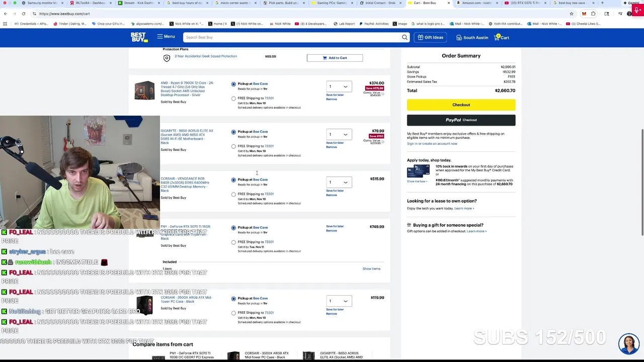Remove Ryzen processor from cart
644x362 pixels.
(332, 99)
